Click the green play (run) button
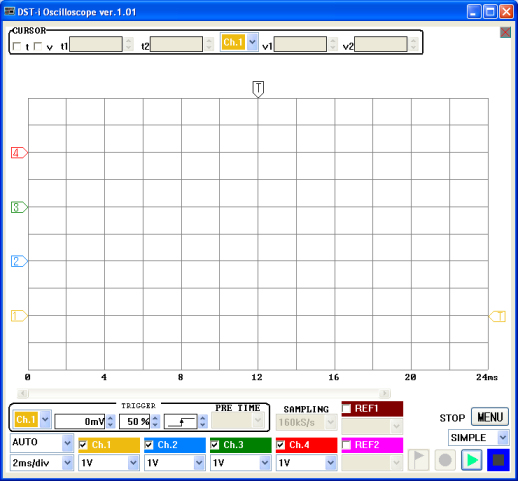The width and height of the screenshot is (518, 481). point(471,460)
